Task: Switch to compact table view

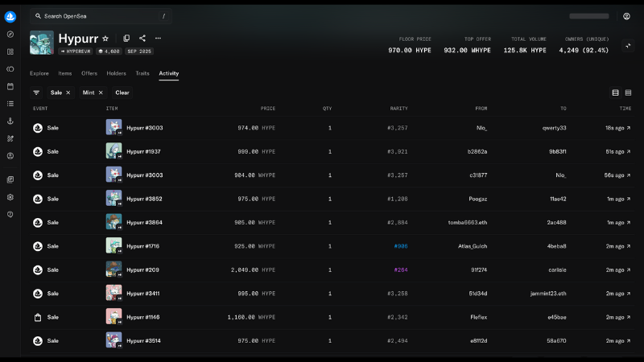Action: (x=628, y=93)
